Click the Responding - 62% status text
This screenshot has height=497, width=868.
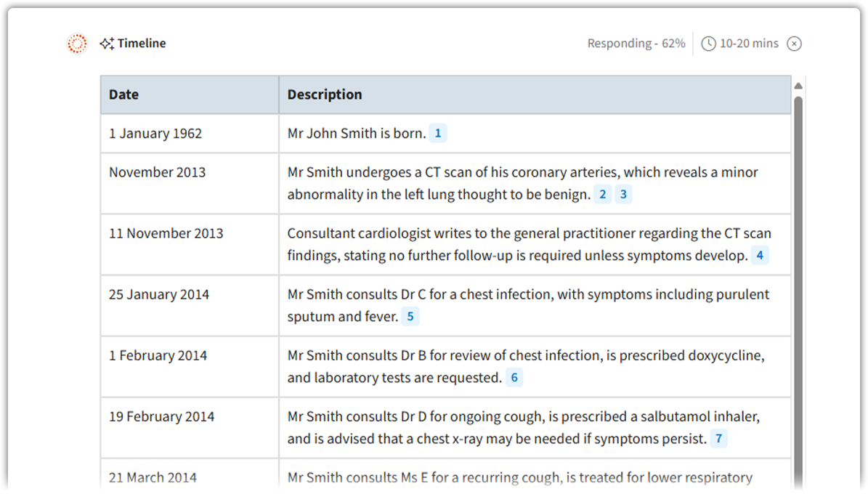[x=636, y=44]
